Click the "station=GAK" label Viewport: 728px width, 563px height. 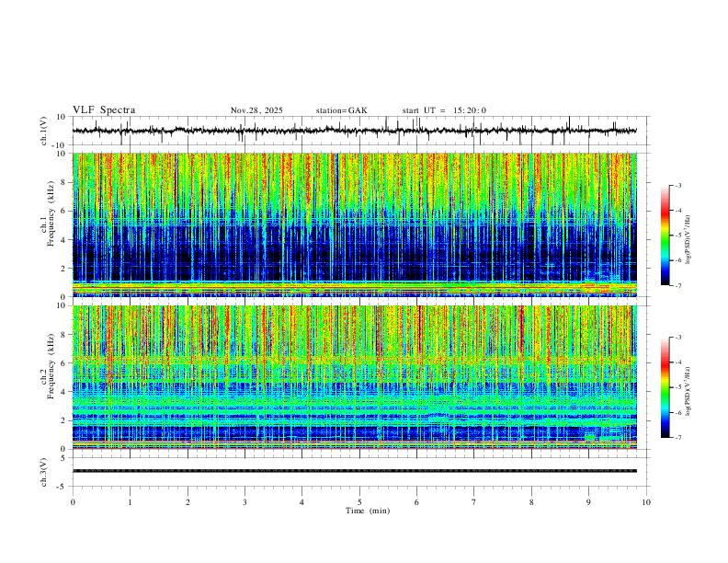(341, 110)
